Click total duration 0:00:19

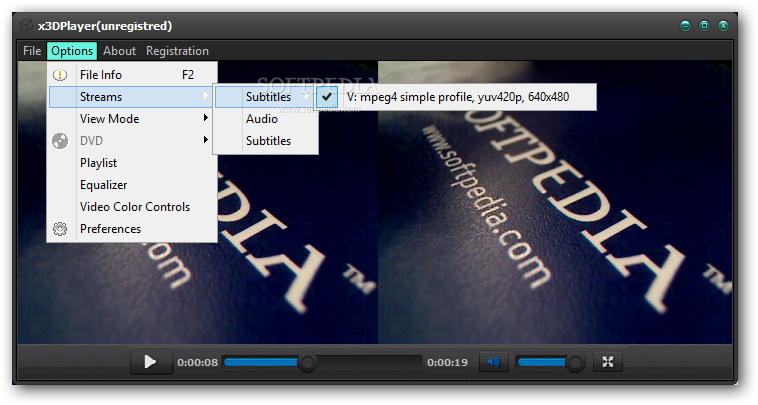point(447,362)
